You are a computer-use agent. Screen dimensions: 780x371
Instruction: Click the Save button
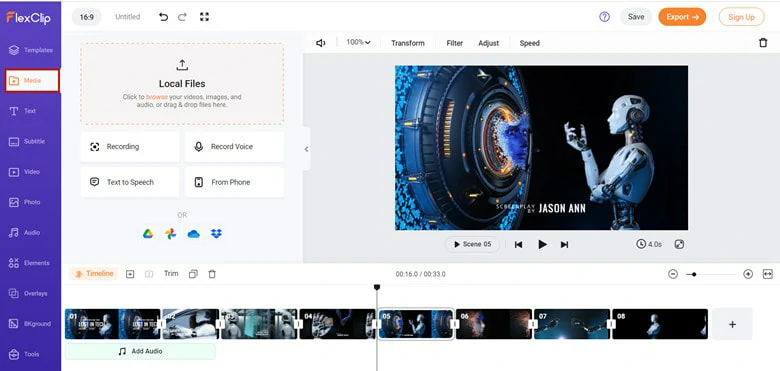tap(636, 17)
